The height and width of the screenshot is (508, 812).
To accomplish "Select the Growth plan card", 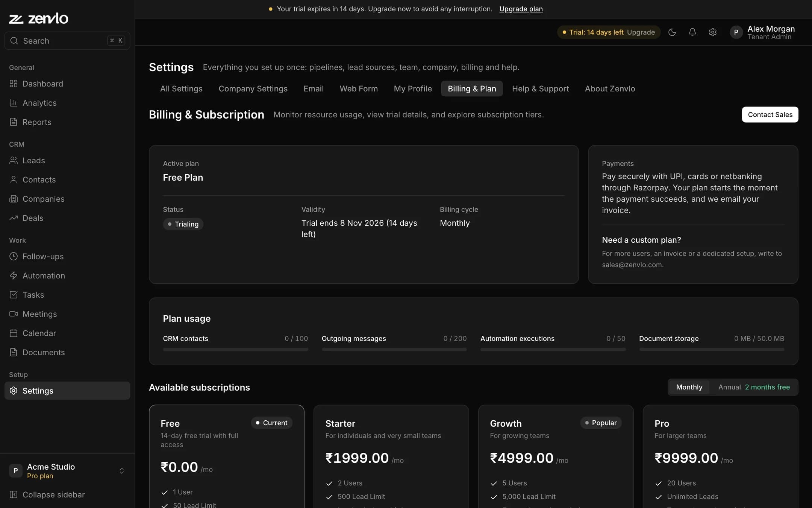I will (x=556, y=456).
